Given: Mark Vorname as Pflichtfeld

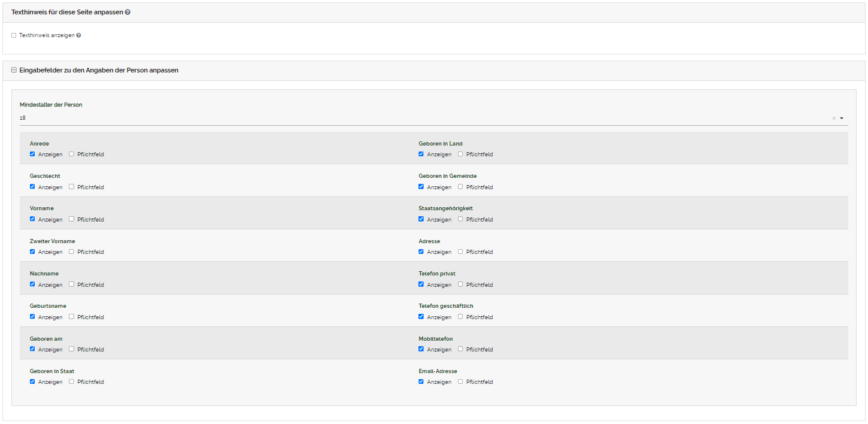Looking at the screenshot, I should click(x=71, y=219).
